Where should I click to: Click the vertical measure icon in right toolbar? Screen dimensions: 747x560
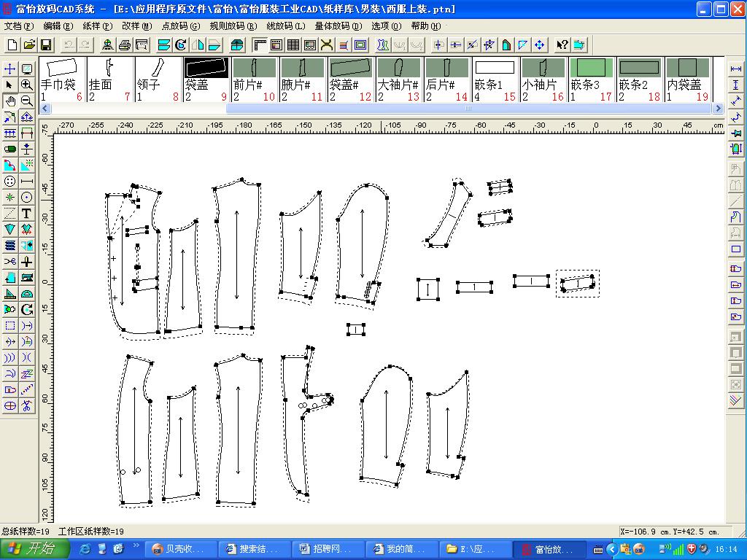736,85
